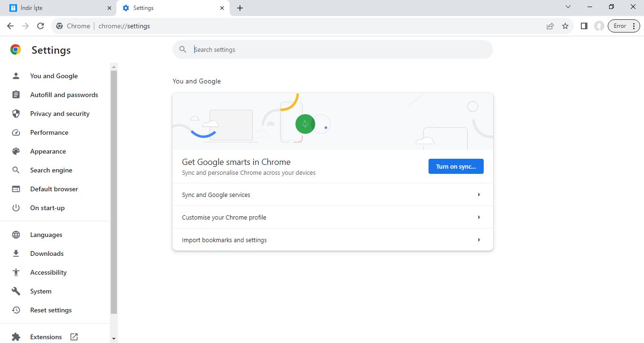Image resolution: width=644 pixels, height=343 pixels.
Task: Open the Appearance section
Action: pos(48,151)
